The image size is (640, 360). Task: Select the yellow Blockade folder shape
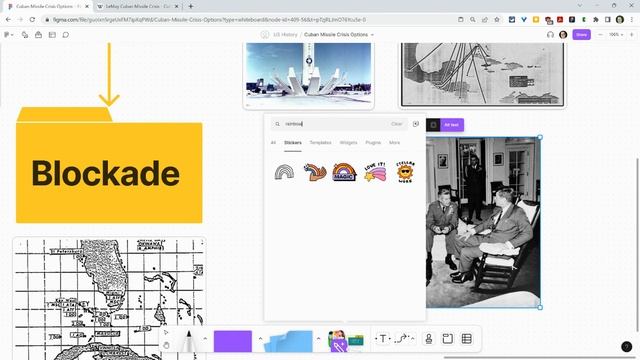(x=109, y=165)
